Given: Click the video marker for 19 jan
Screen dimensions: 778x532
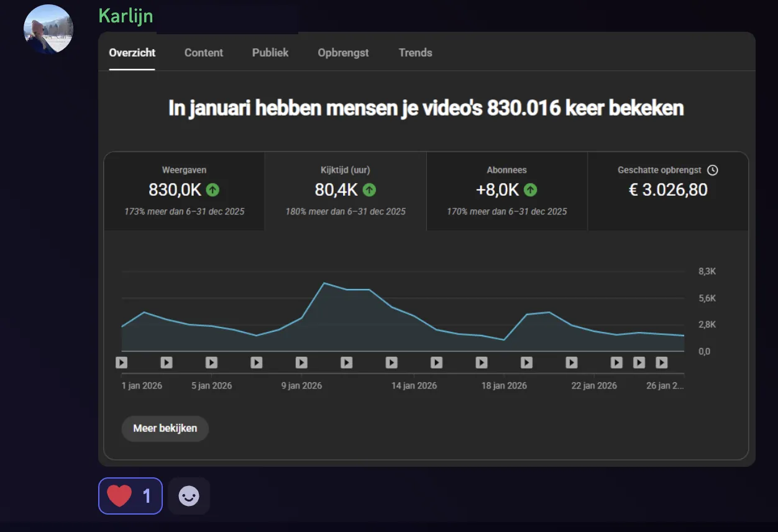Looking at the screenshot, I should pyautogui.click(x=526, y=362).
